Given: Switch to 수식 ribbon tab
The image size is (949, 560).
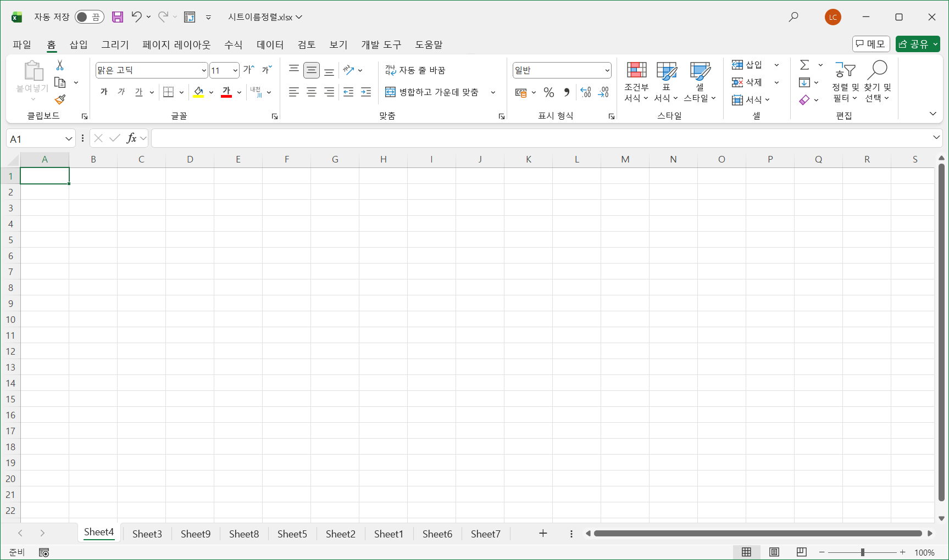Looking at the screenshot, I should 234,44.
